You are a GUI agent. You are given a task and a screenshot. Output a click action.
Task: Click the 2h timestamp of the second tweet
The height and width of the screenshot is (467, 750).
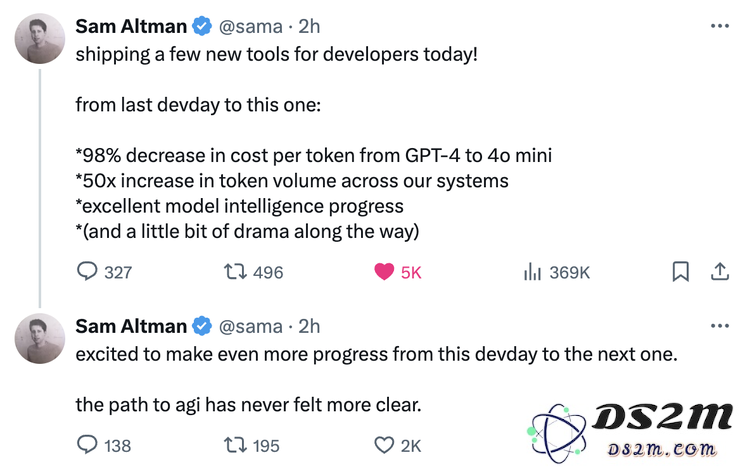point(309,326)
